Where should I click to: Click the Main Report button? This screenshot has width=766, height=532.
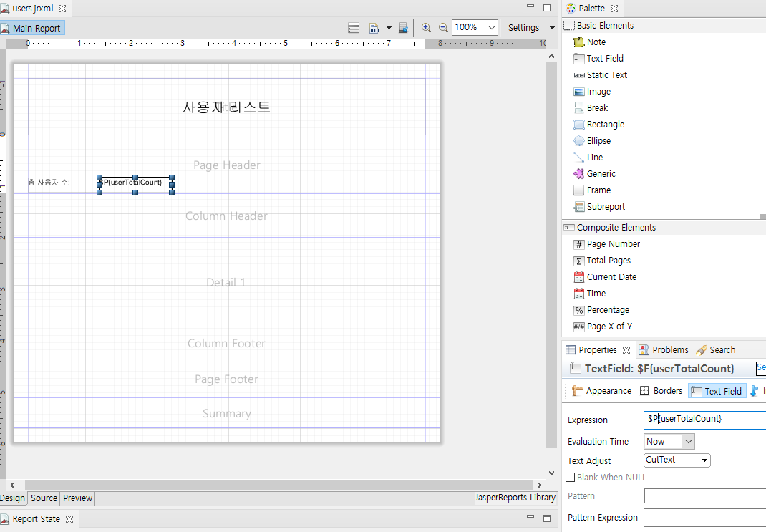(32, 29)
